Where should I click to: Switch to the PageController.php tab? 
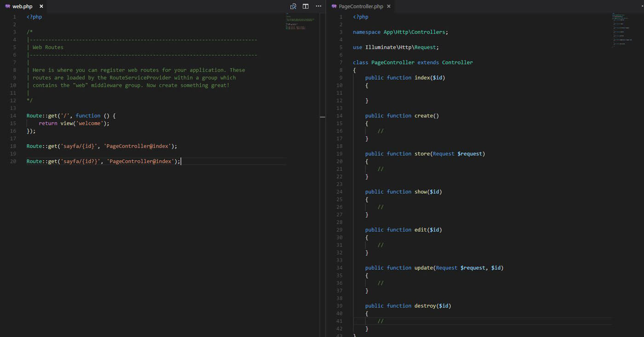coord(361,6)
